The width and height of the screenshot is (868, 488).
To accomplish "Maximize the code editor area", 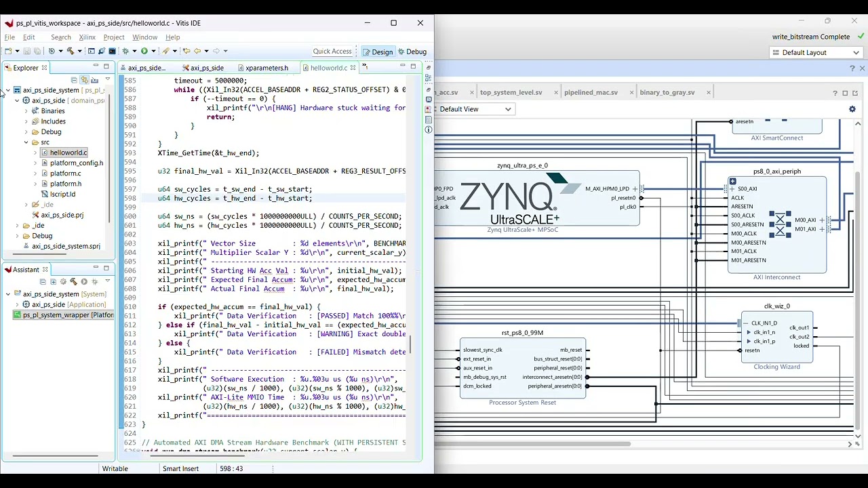I will 413,66.
